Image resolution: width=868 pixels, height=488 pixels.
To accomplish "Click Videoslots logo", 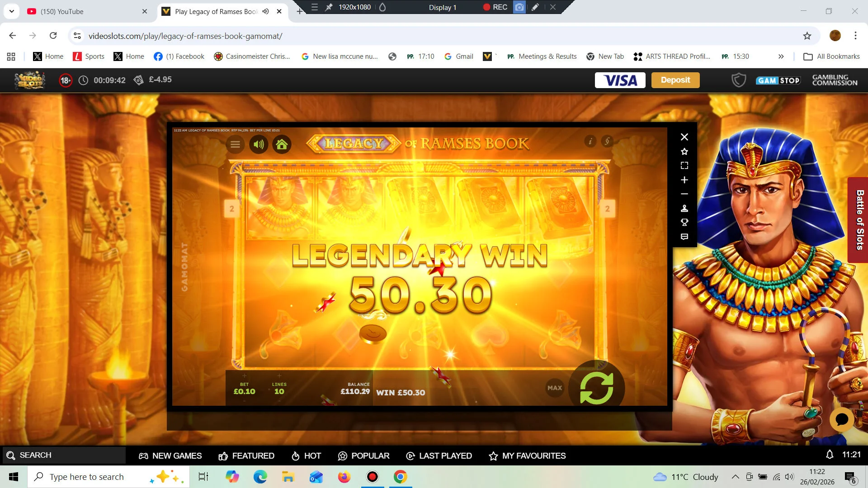I will click(x=30, y=80).
